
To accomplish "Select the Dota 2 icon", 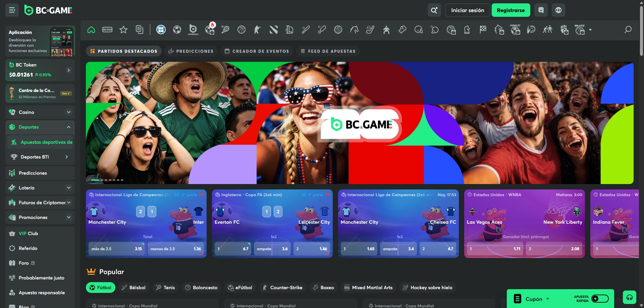I will click(274, 30).
